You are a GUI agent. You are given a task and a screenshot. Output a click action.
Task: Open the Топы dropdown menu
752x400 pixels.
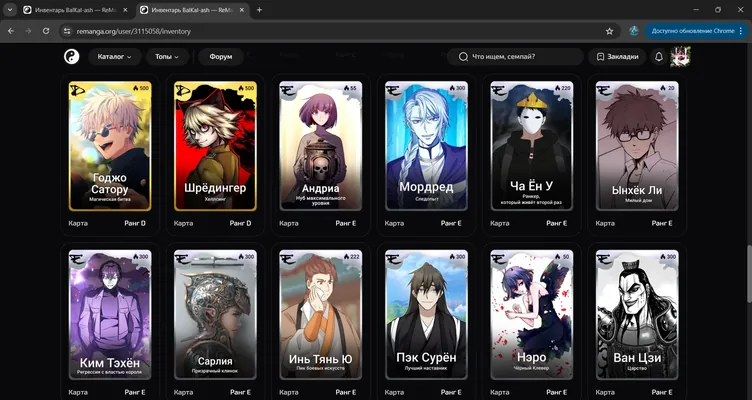click(166, 57)
